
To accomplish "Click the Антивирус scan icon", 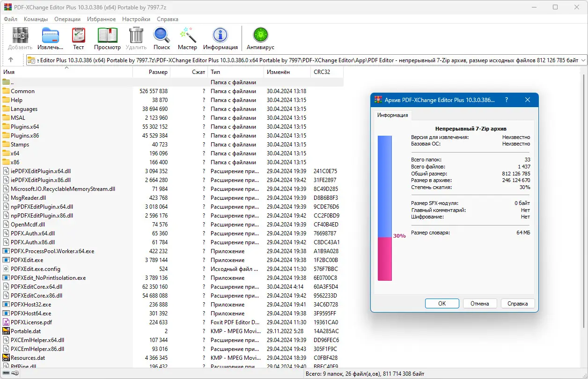I will click(260, 35).
